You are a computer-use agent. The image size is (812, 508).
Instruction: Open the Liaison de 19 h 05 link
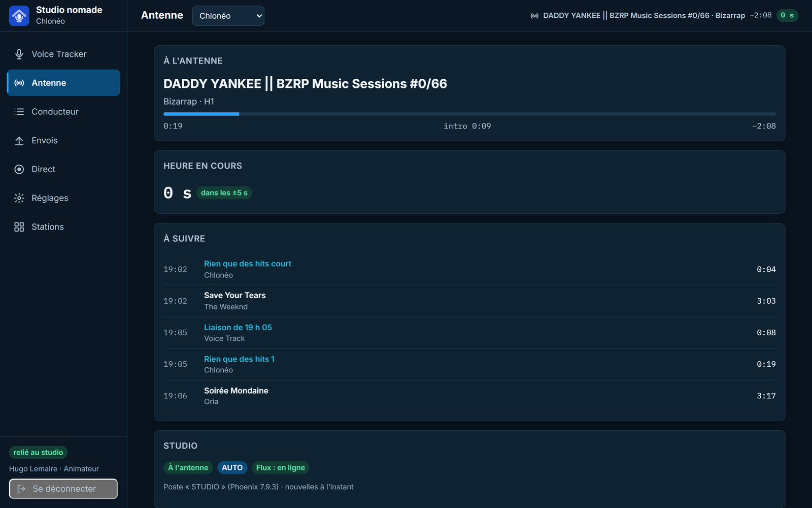click(x=238, y=327)
